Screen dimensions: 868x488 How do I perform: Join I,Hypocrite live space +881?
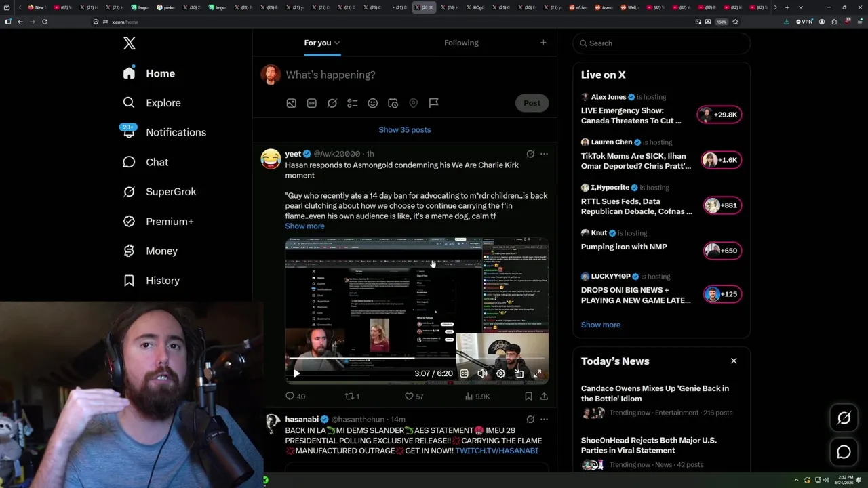(722, 205)
